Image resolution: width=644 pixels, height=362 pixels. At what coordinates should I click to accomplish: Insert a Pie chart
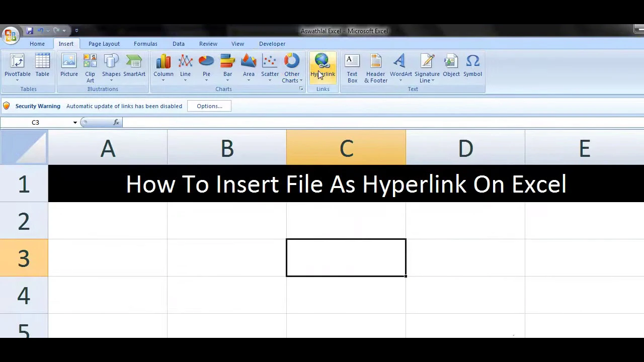(x=206, y=68)
